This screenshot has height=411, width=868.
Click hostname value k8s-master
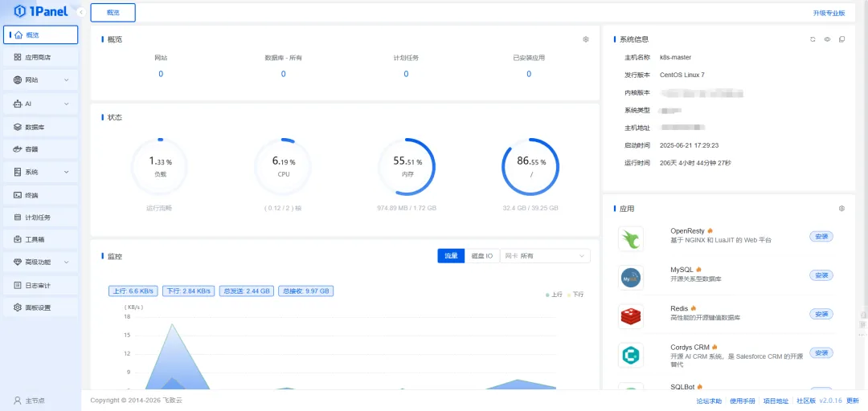[x=675, y=57]
